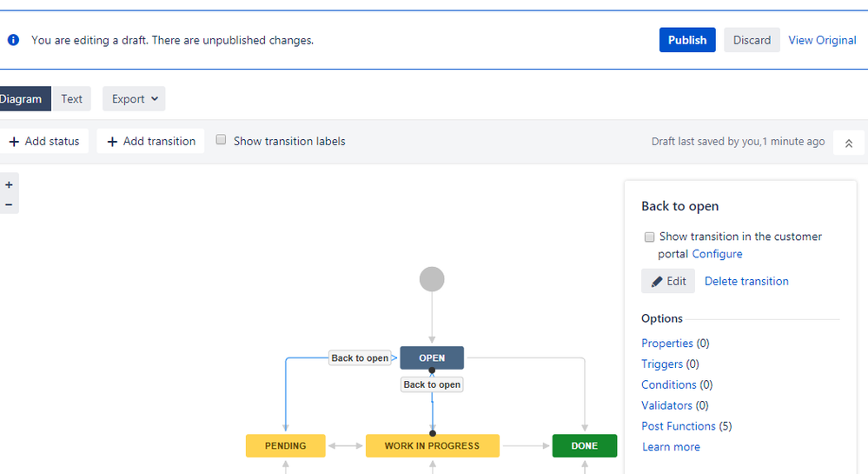This screenshot has height=474, width=868.
Task: Open the View Original link
Action: 822,40
